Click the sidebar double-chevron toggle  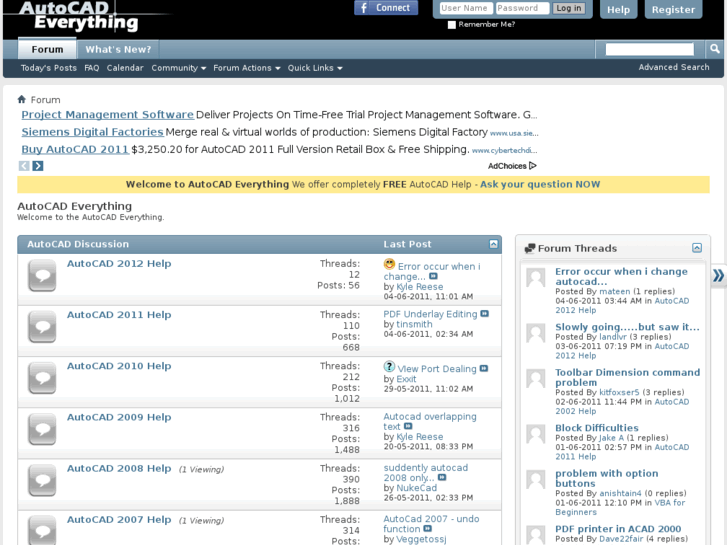pyautogui.click(x=718, y=275)
